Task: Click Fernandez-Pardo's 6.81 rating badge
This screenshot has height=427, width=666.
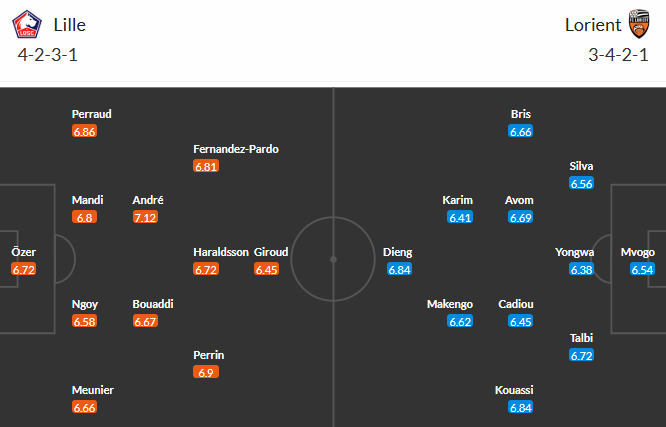Action: tap(206, 166)
